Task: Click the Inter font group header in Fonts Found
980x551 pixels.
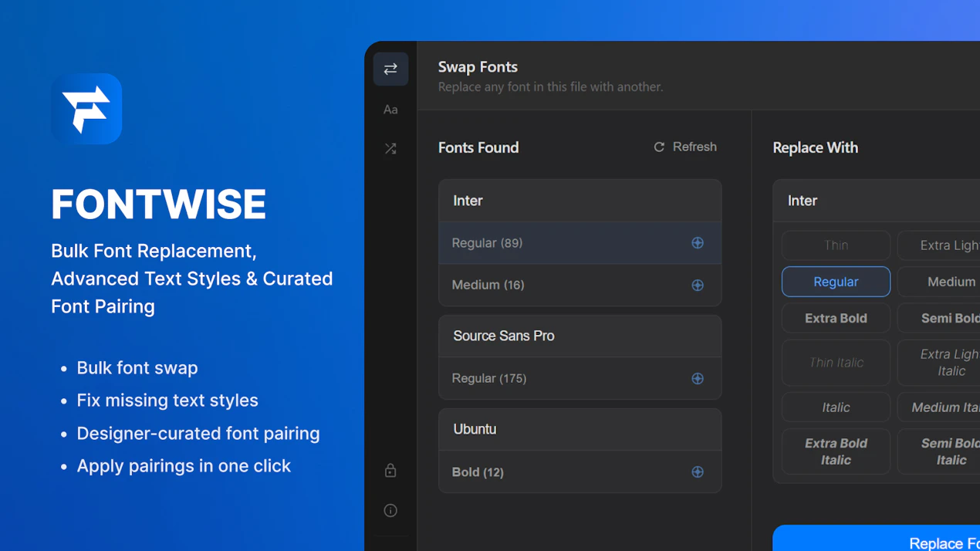Action: tap(580, 201)
